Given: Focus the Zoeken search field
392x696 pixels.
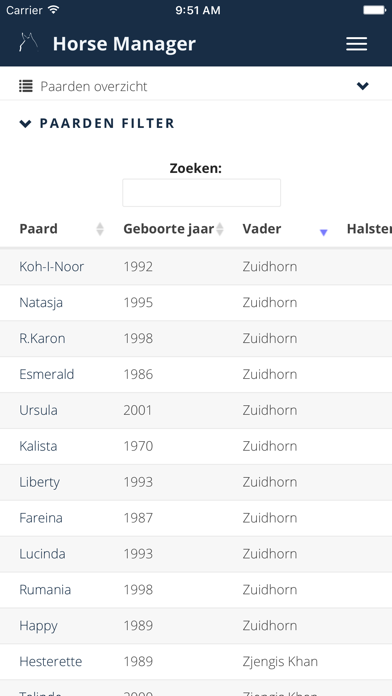Looking at the screenshot, I should (x=202, y=193).
